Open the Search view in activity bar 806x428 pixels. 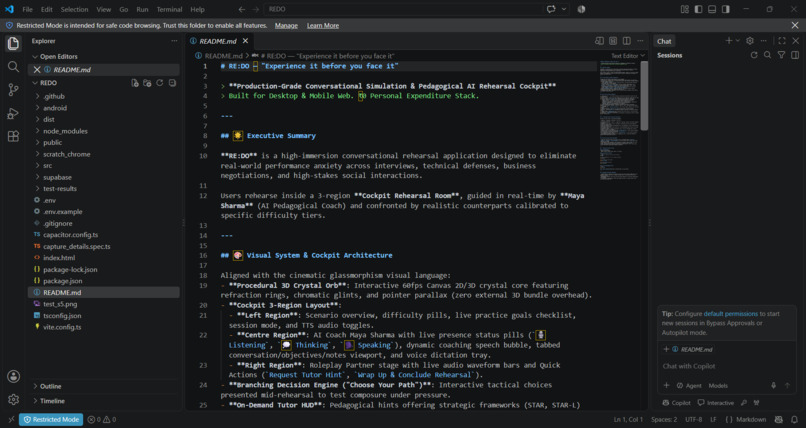click(x=13, y=67)
